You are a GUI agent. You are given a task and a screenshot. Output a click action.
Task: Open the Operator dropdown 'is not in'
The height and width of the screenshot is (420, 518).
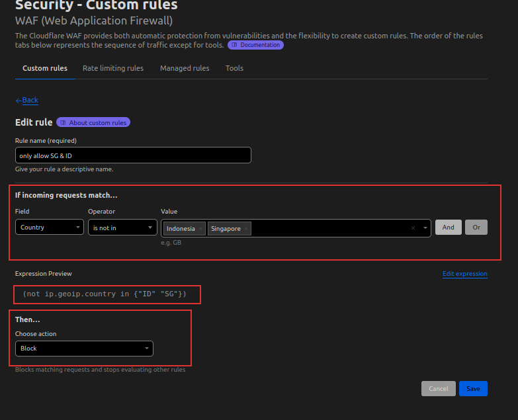122,228
